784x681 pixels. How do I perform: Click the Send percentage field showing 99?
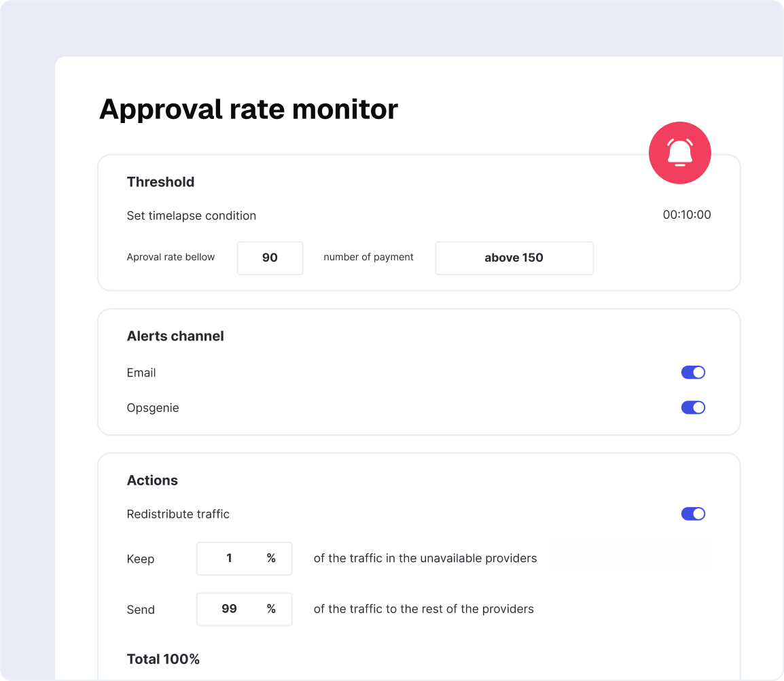pos(230,609)
